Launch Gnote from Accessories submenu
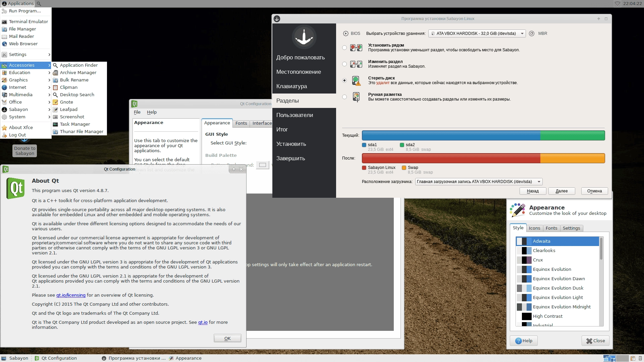 coord(79,102)
